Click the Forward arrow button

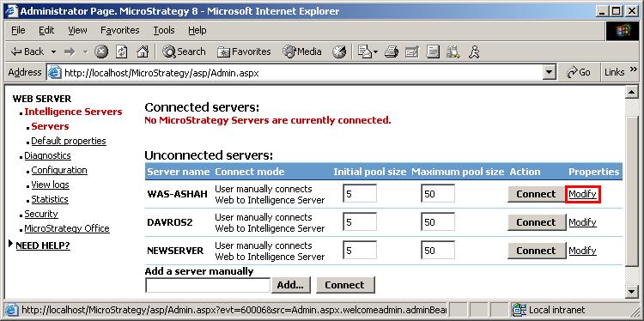[x=70, y=51]
